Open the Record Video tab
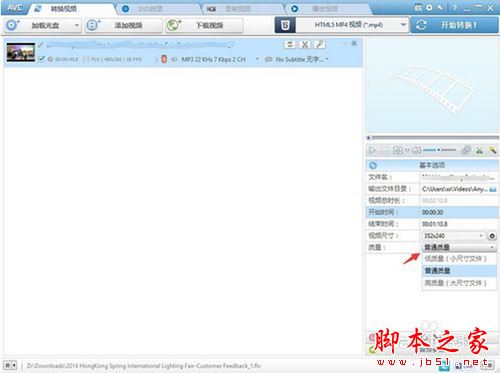 [237, 9]
